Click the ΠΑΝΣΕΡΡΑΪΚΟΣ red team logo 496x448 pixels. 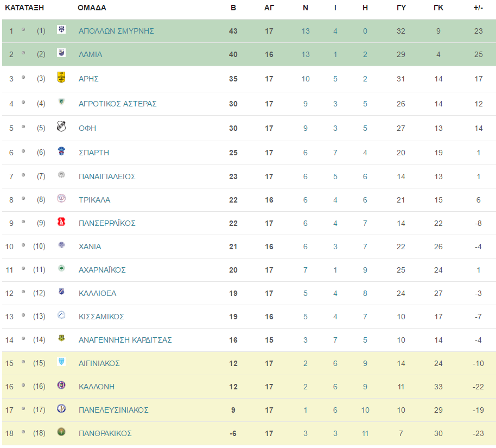pos(61,222)
